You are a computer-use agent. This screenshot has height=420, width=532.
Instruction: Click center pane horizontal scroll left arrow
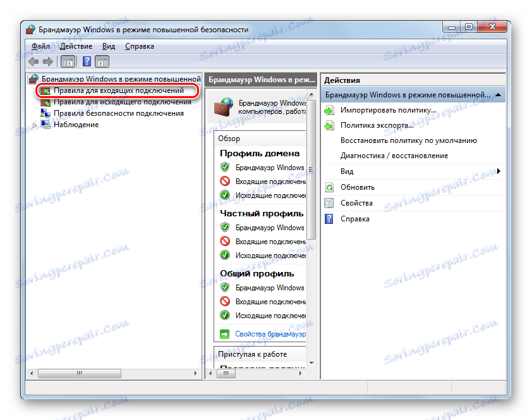pyautogui.click(x=210, y=373)
